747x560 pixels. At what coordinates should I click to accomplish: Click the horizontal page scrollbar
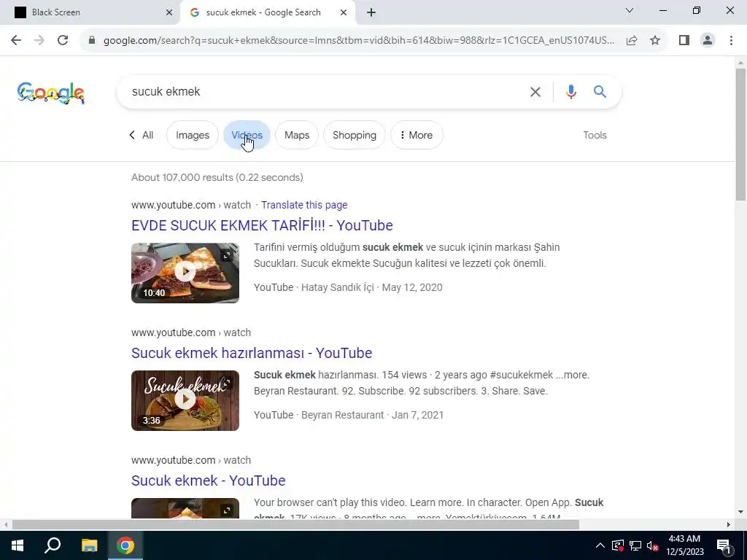point(295,525)
